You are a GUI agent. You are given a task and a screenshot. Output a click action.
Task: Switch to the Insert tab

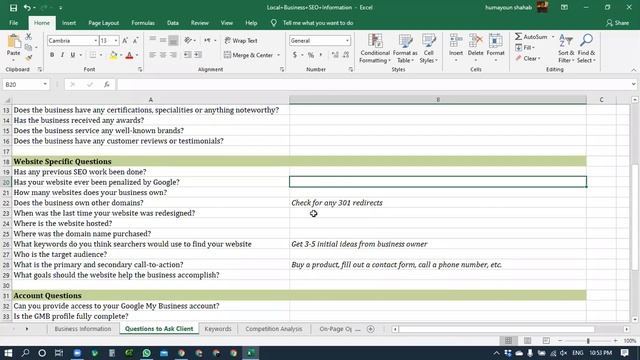[x=69, y=23]
